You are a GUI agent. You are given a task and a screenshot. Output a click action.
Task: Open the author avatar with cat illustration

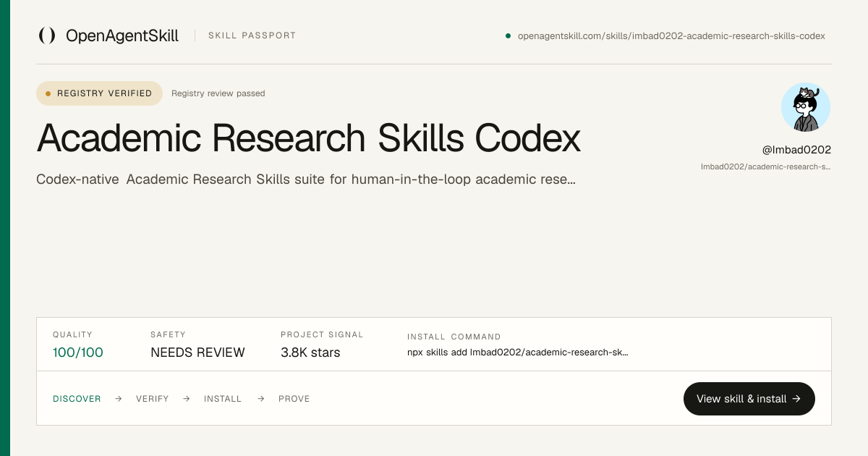pyautogui.click(x=806, y=107)
